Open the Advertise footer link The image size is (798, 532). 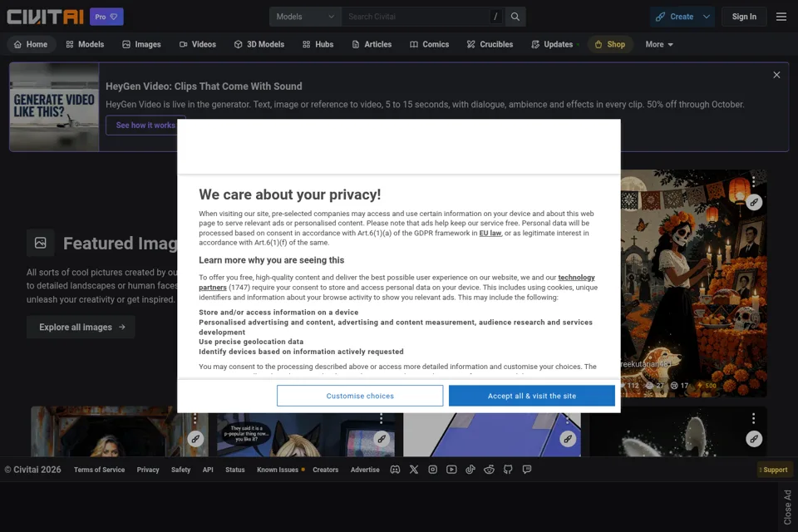click(x=365, y=470)
